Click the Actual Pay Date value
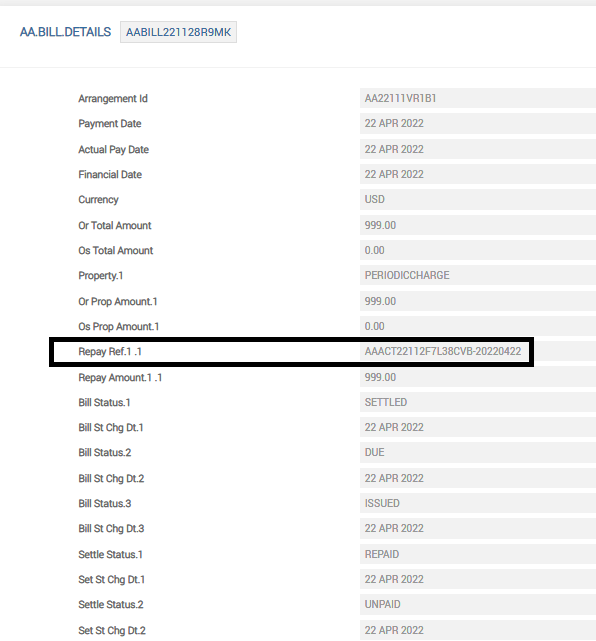 click(478, 149)
